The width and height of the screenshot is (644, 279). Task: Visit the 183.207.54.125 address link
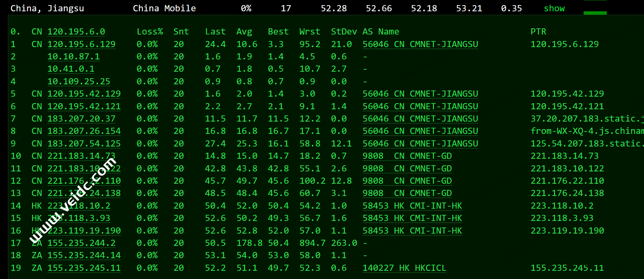(84, 144)
